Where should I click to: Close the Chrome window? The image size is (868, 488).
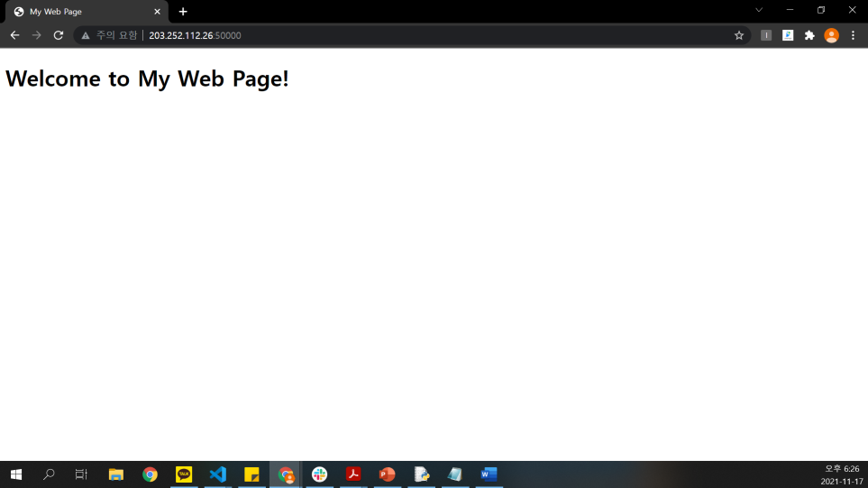pyautogui.click(x=853, y=10)
